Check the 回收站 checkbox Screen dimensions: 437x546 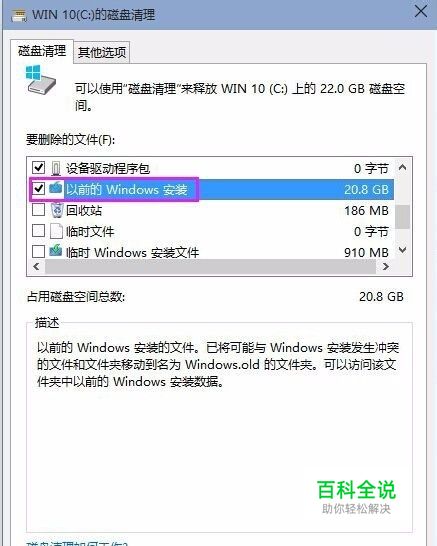(x=38, y=210)
